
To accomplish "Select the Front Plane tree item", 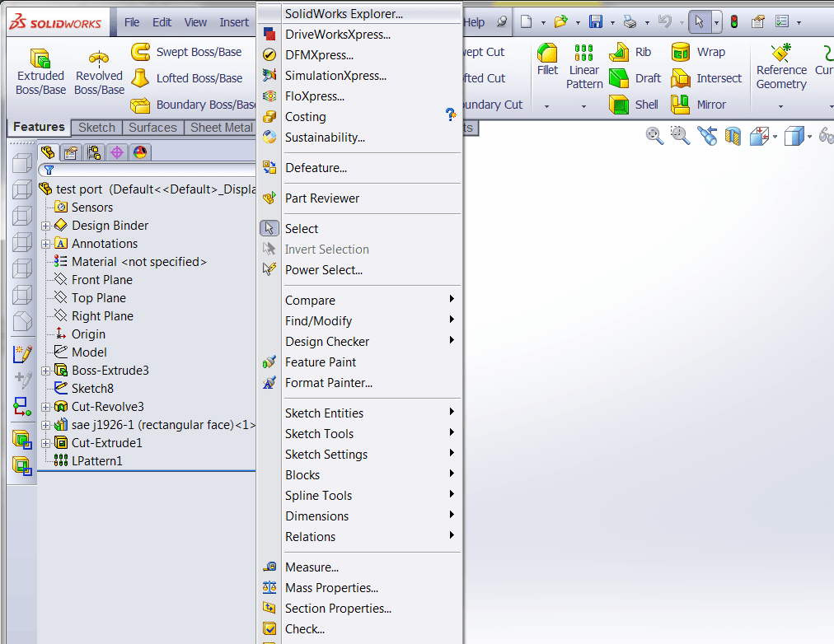I will coord(94,280).
